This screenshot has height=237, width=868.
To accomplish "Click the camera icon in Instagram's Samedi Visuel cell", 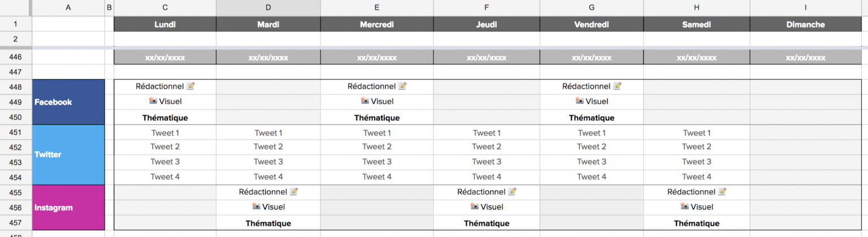I will tap(685, 207).
